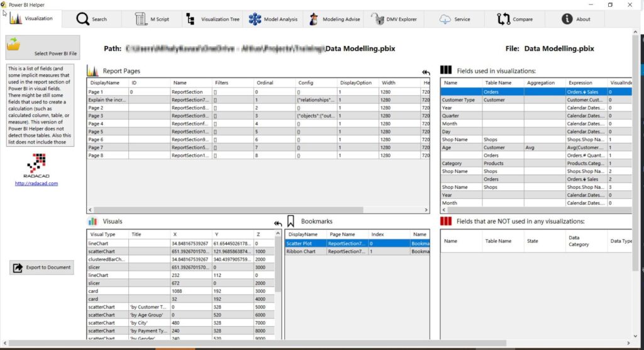644x350 pixels.
Task: Click Fields used horizontal scrollbar left arrow
Action: tap(443, 210)
